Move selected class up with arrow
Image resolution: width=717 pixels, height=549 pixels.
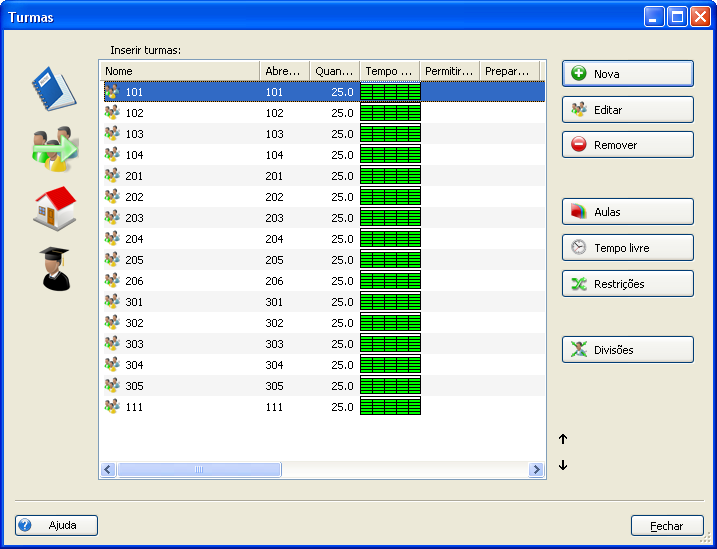[563, 439]
